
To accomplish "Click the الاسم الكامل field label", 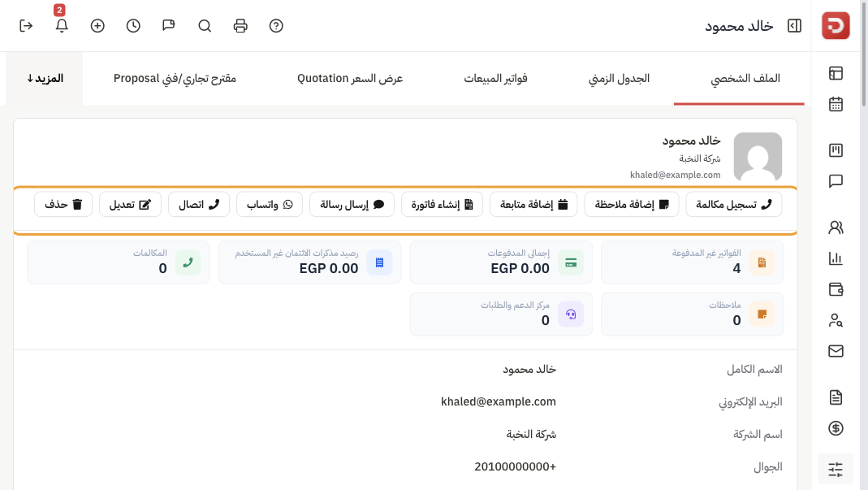I will point(754,369).
